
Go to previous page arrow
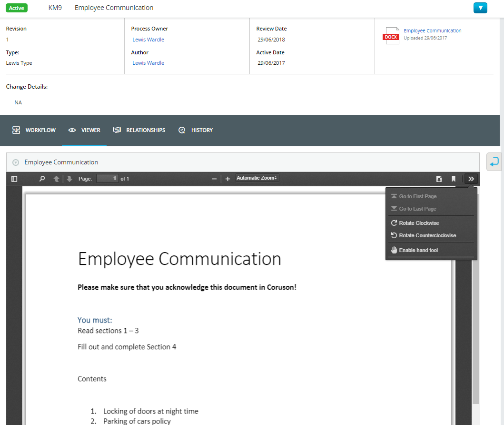pyautogui.click(x=56, y=179)
